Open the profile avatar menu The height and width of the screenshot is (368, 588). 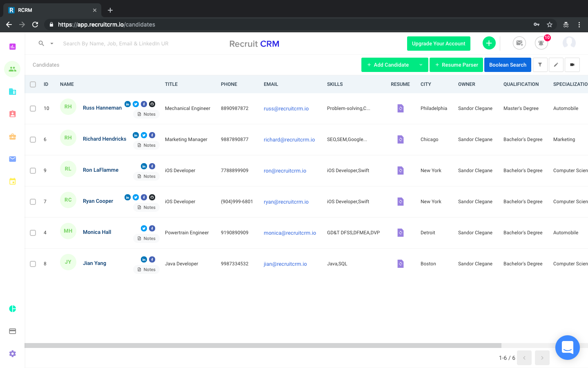point(569,43)
